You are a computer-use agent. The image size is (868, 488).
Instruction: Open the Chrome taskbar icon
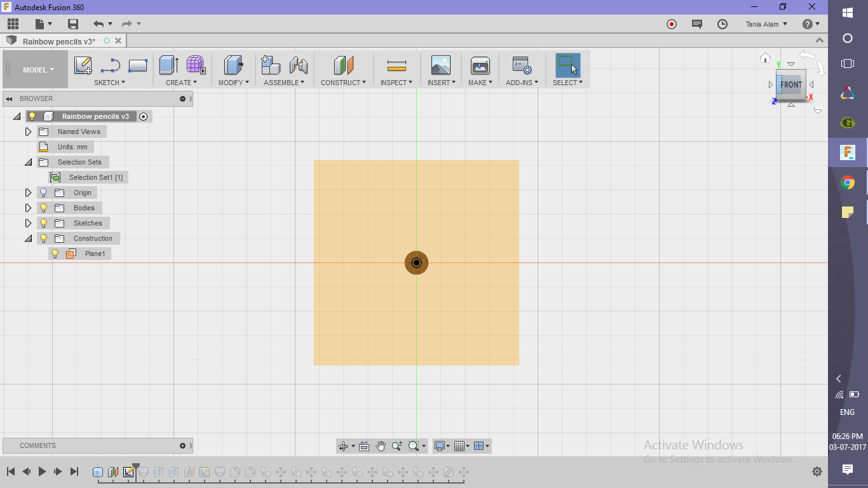click(847, 183)
